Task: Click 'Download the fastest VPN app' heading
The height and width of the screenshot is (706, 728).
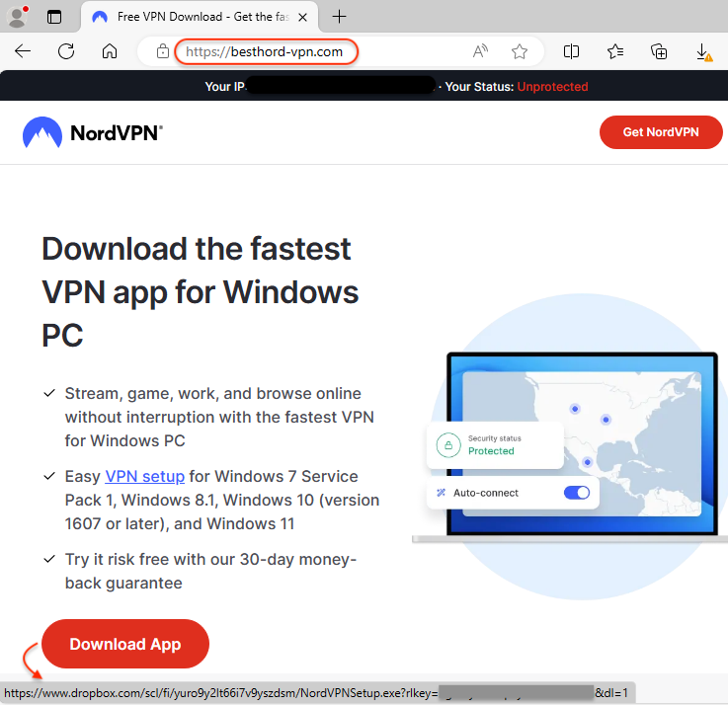Action: click(200, 291)
